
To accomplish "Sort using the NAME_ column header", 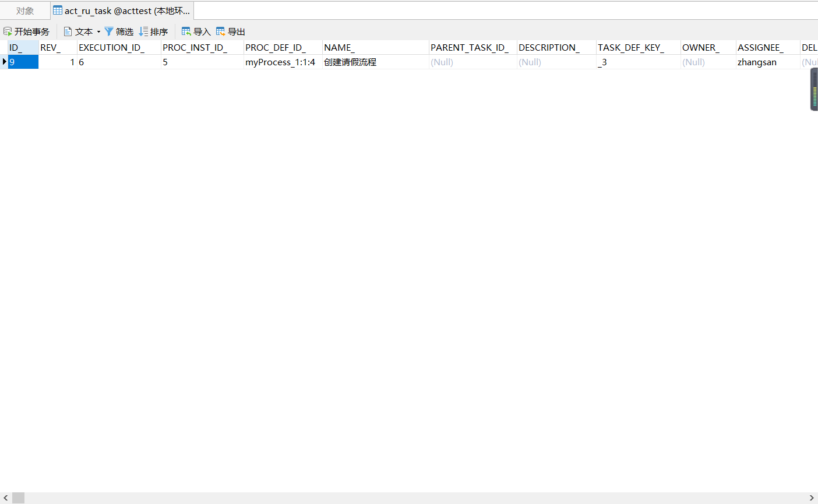I will [x=338, y=47].
